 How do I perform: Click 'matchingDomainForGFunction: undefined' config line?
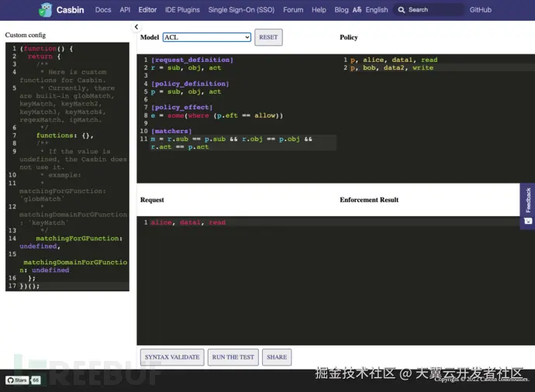pos(73,266)
